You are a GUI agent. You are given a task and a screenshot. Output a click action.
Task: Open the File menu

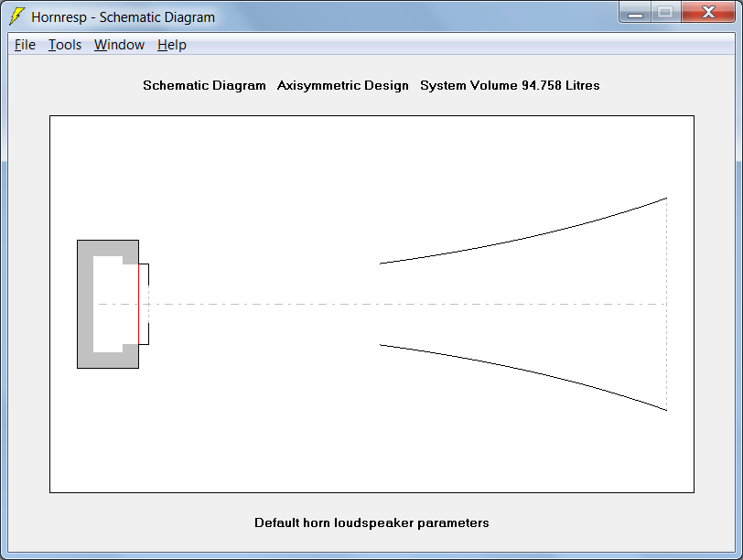pyautogui.click(x=25, y=45)
